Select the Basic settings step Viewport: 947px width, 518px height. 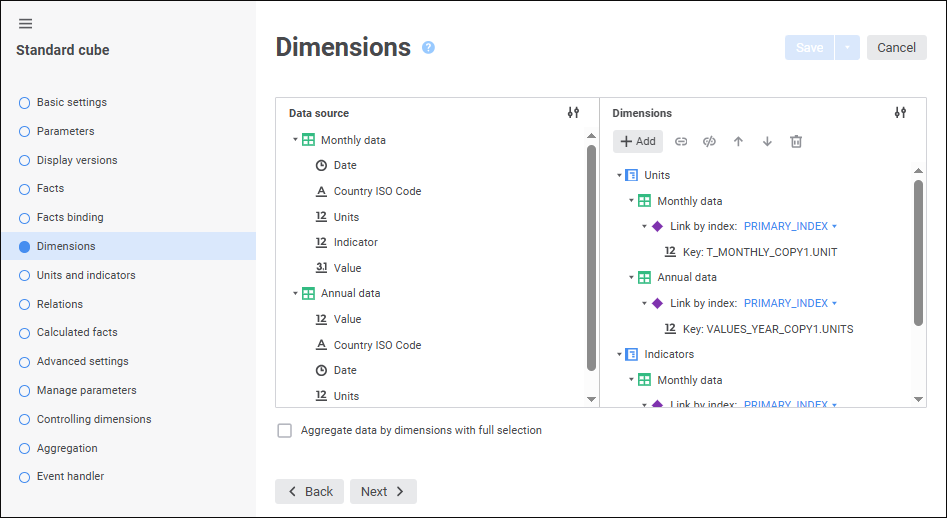pos(71,102)
